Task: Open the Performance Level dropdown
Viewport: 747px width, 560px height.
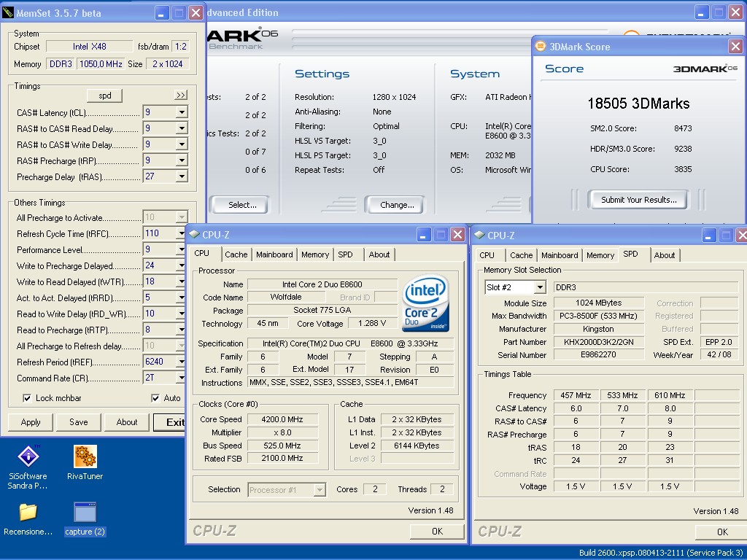Action: pyautogui.click(x=181, y=249)
